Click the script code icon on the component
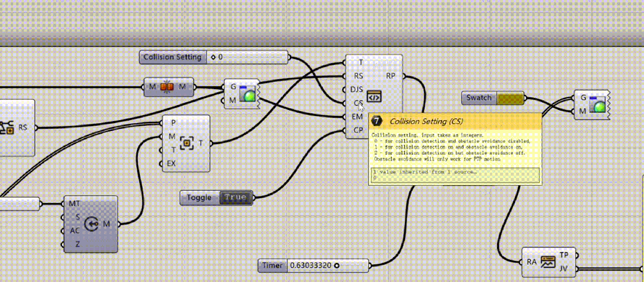 point(374,96)
